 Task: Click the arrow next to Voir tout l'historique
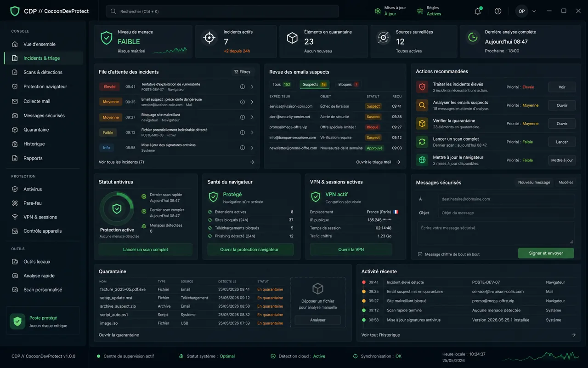pyautogui.click(x=573, y=335)
